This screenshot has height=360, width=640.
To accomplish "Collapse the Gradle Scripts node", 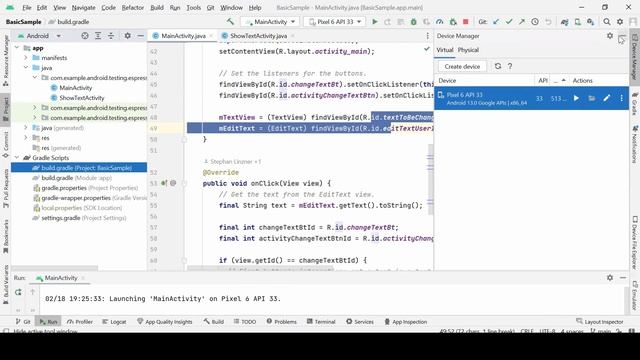I will 17,158.
